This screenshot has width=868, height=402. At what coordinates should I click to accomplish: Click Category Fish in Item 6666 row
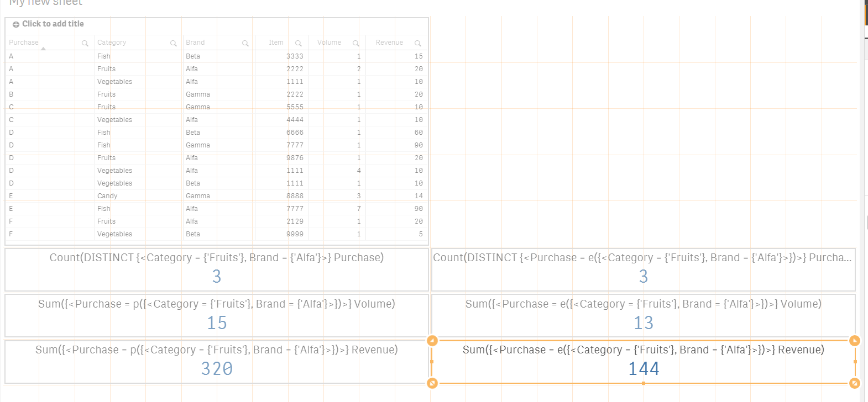(x=104, y=133)
